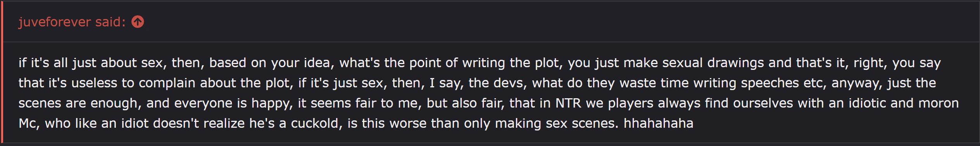Jump to original post via circled arrow
The image size is (980, 146).
(138, 22)
